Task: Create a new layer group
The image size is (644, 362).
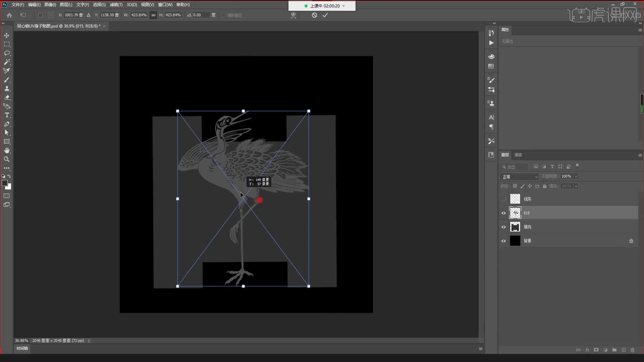Action: point(614,350)
